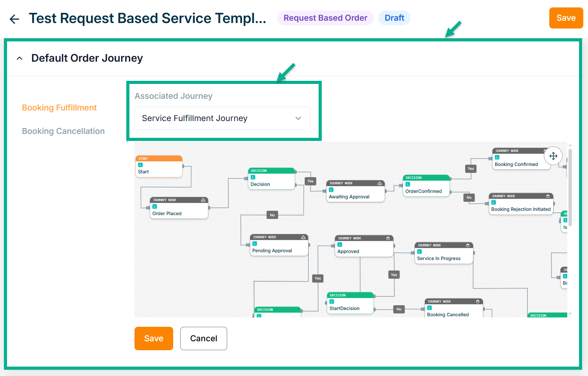Click the Cancel button
The image size is (588, 376).
tap(203, 339)
